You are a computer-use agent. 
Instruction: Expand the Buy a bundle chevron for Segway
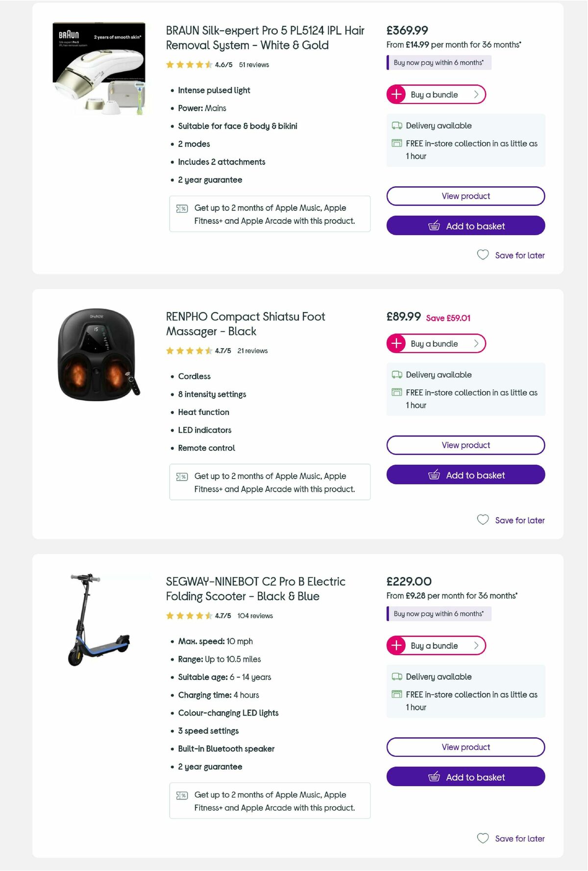[x=476, y=646]
